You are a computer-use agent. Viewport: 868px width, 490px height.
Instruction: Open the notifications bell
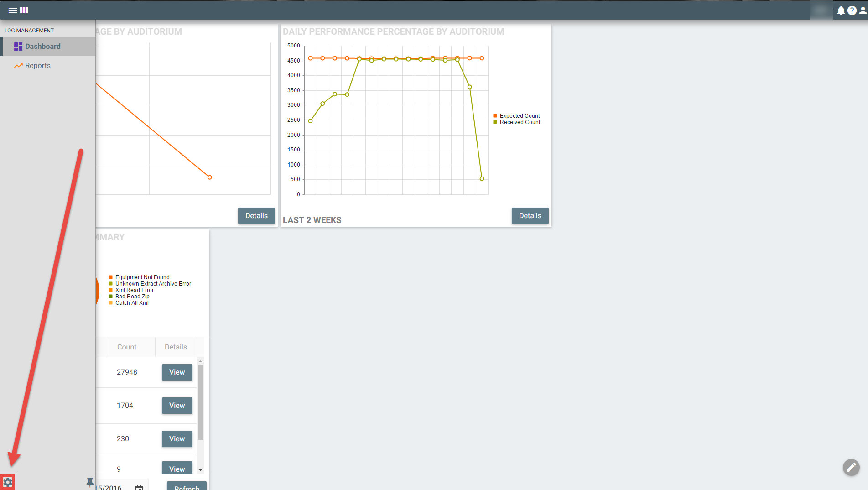(841, 10)
